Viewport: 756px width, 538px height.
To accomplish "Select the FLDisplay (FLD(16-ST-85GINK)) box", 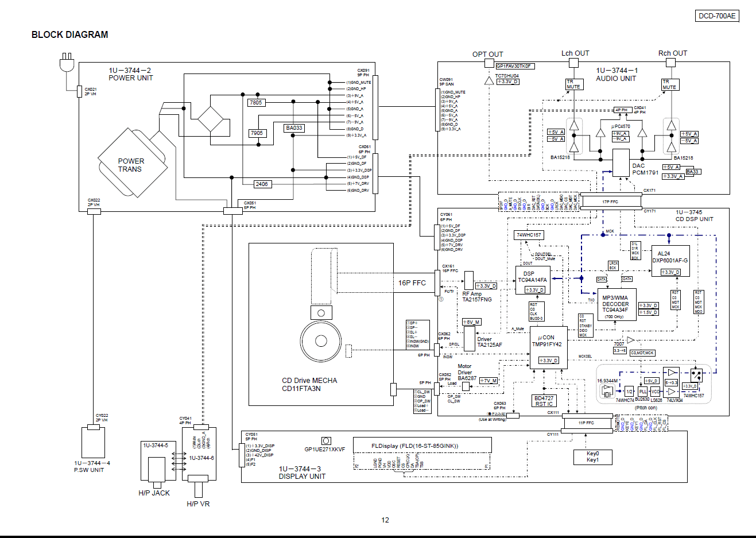I will click(x=422, y=446).
